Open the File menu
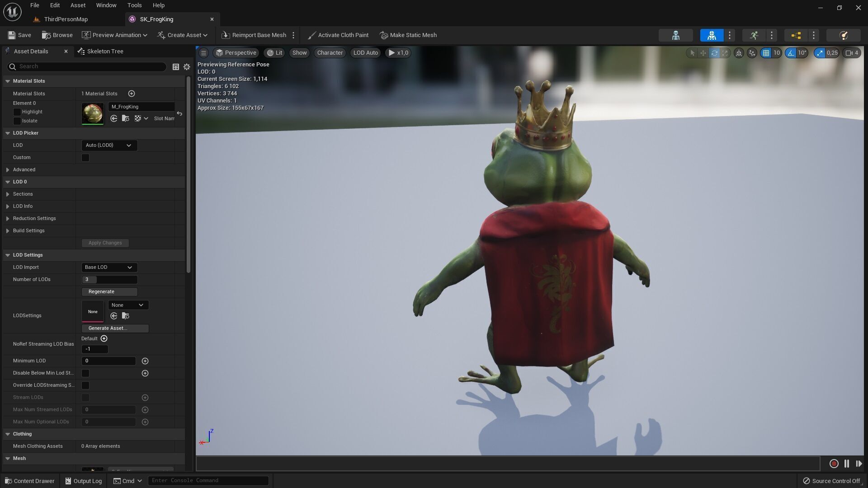Image resolution: width=868 pixels, height=488 pixels. 34,5
